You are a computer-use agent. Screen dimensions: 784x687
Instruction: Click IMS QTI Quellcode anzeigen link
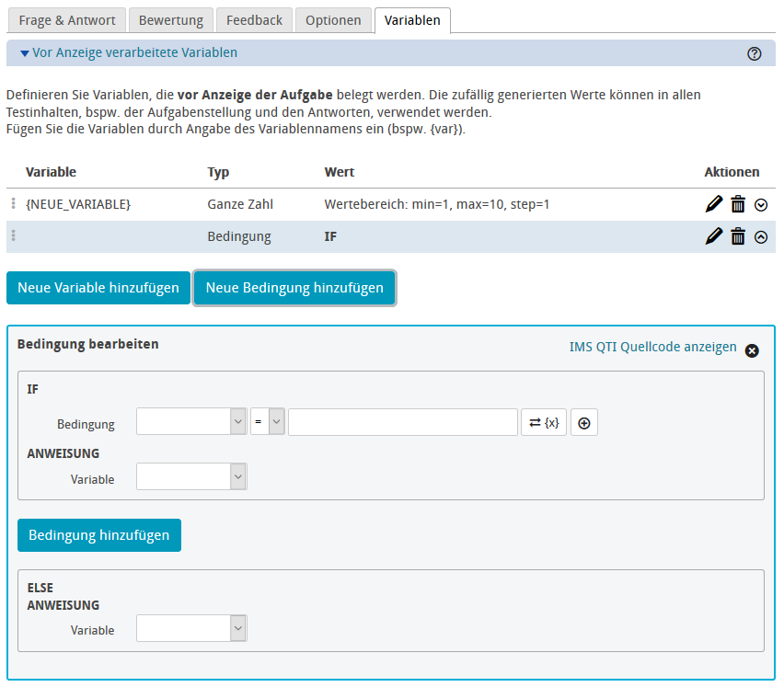653,347
